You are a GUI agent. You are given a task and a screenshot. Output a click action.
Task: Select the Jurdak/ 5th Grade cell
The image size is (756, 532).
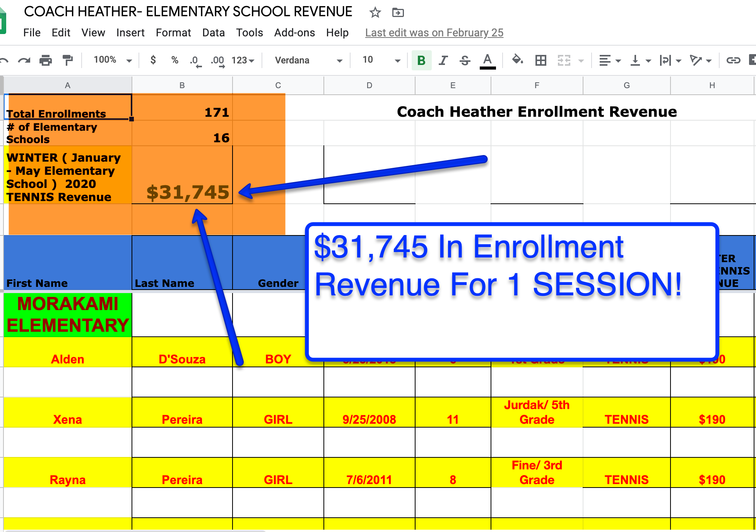[x=537, y=412]
